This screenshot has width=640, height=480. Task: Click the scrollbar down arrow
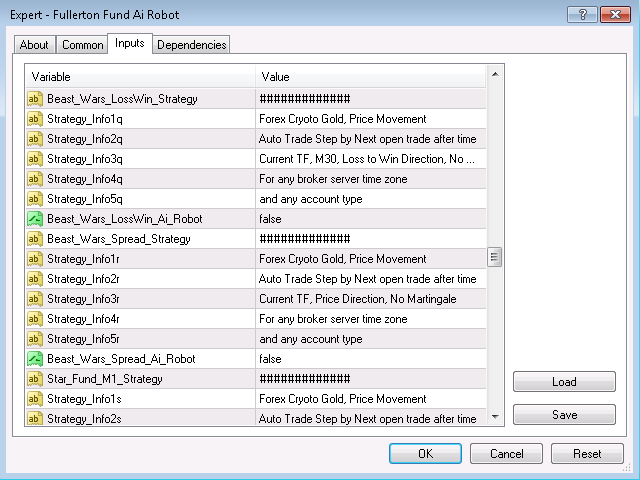click(495, 417)
